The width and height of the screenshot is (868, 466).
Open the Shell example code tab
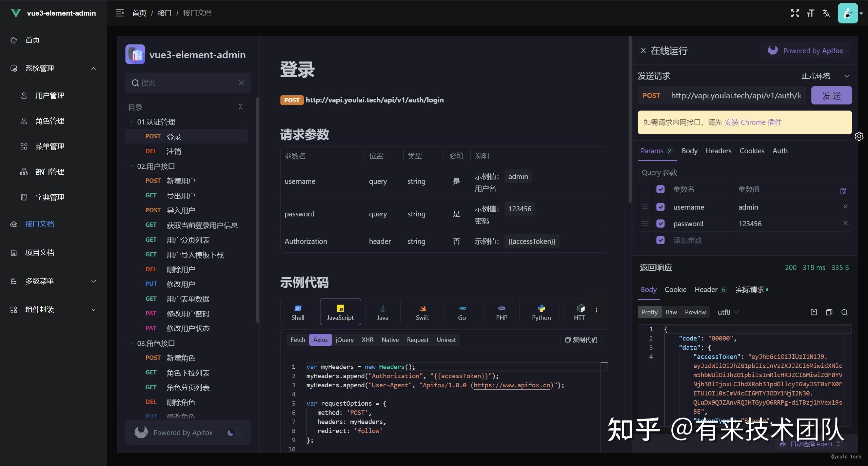pos(298,311)
